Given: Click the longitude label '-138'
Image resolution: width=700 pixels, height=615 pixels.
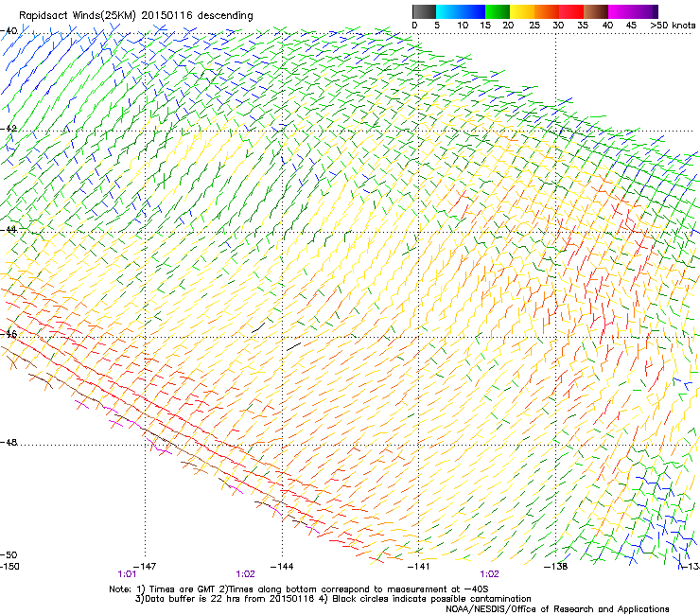Looking at the screenshot, I should pos(556,567).
